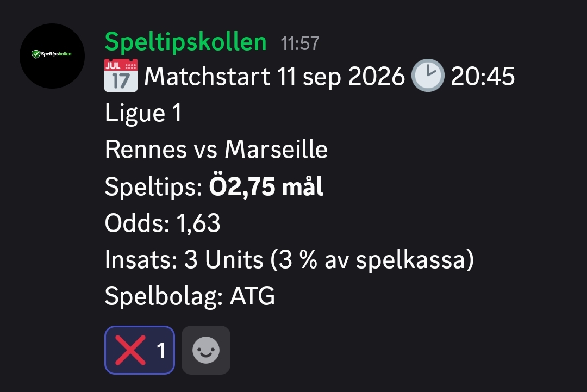Click the Ligue 1 league line

(143, 113)
